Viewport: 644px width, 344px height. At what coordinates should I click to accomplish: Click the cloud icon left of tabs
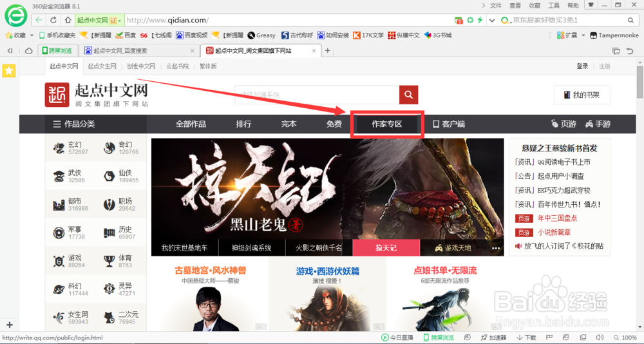click(29, 51)
